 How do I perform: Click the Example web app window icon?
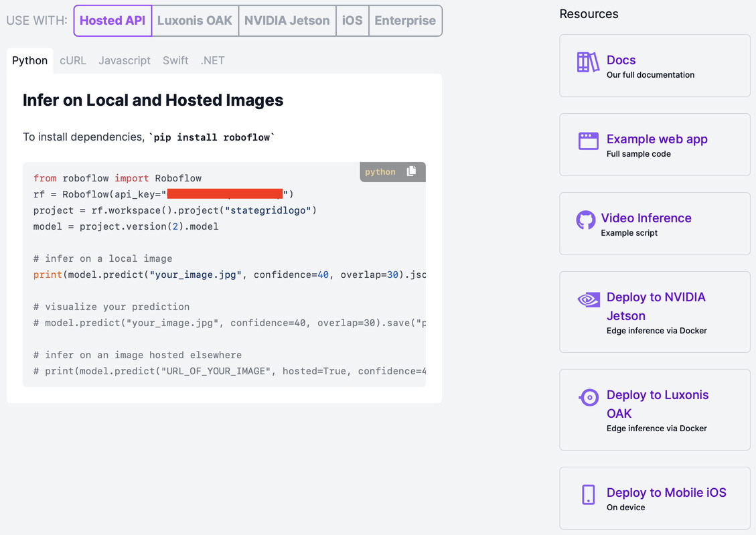[588, 141]
